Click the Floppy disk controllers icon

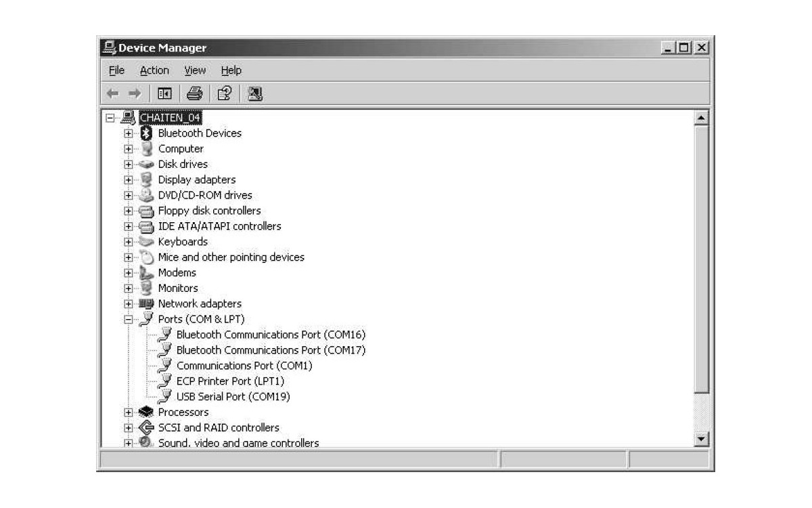146,211
